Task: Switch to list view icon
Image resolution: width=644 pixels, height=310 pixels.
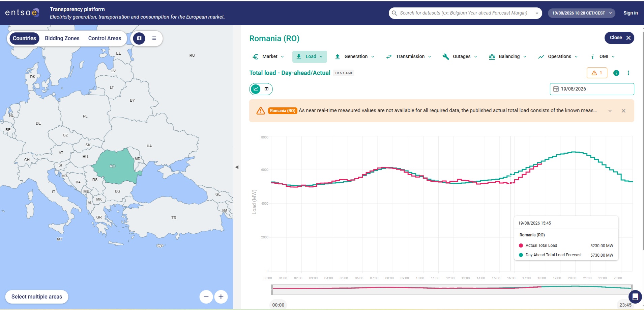Action: coord(154,38)
